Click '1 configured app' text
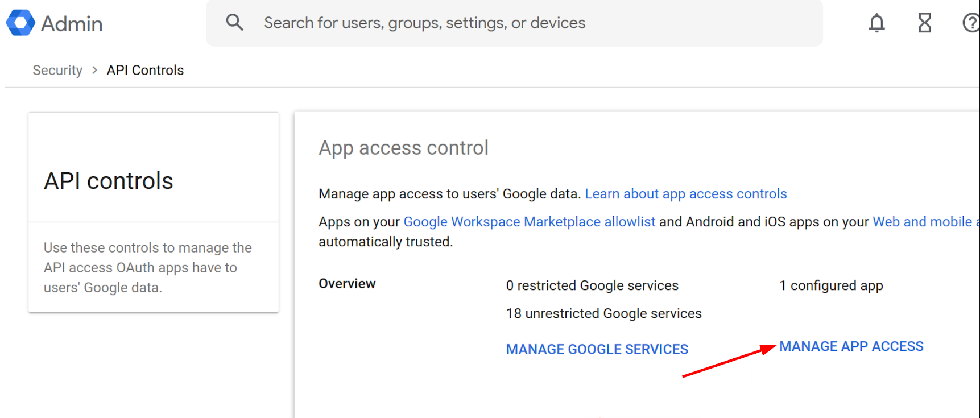Screen dimensions: 980x418 [x=831, y=285]
